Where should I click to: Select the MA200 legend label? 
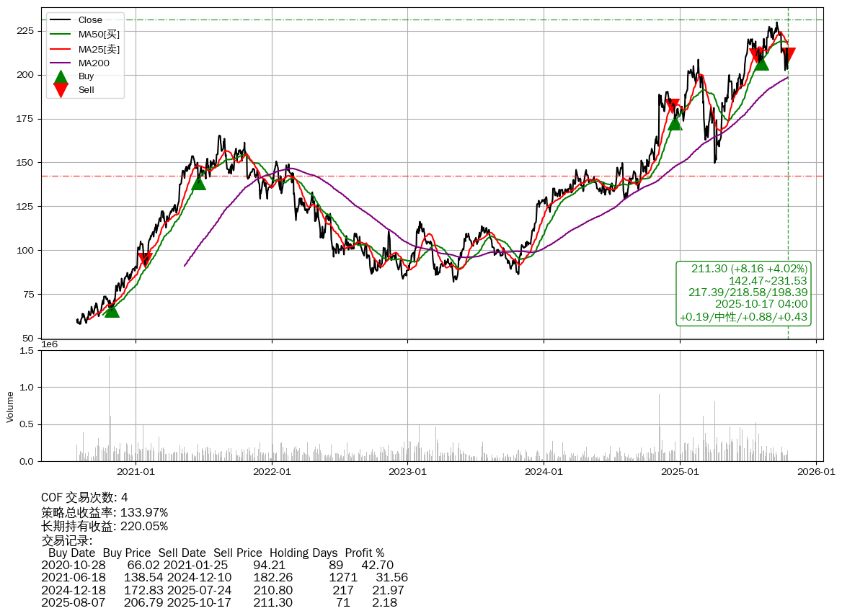click(x=94, y=63)
